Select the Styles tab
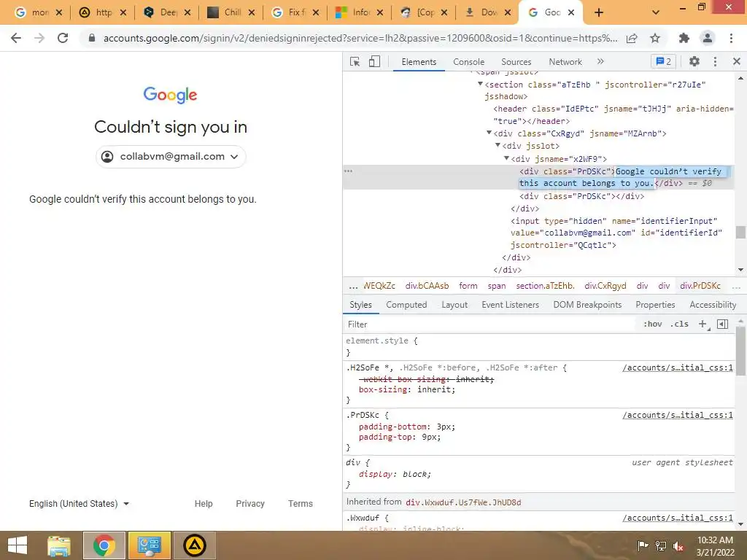Viewport: 747px width, 560px height. pos(360,305)
